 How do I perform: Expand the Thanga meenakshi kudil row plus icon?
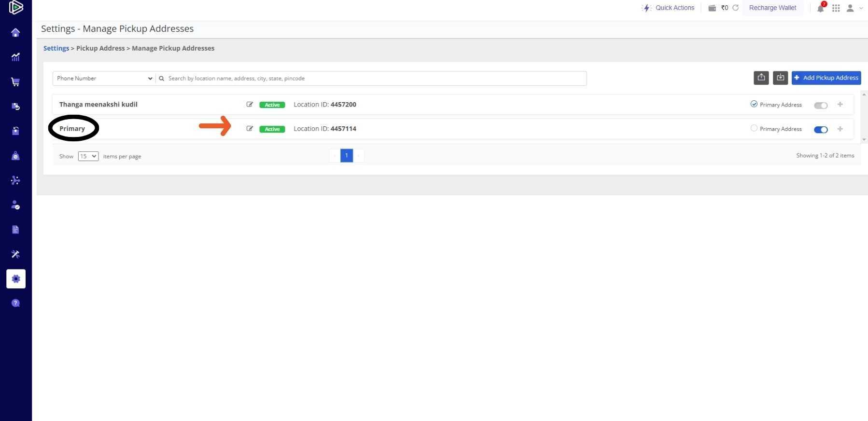840,104
